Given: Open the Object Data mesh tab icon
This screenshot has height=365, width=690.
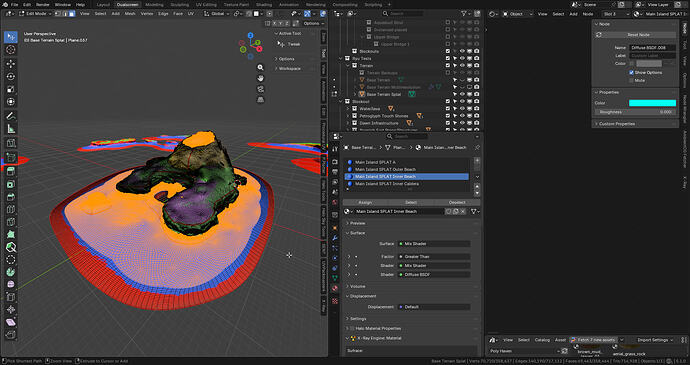Looking at the screenshot, I should coord(335,278).
